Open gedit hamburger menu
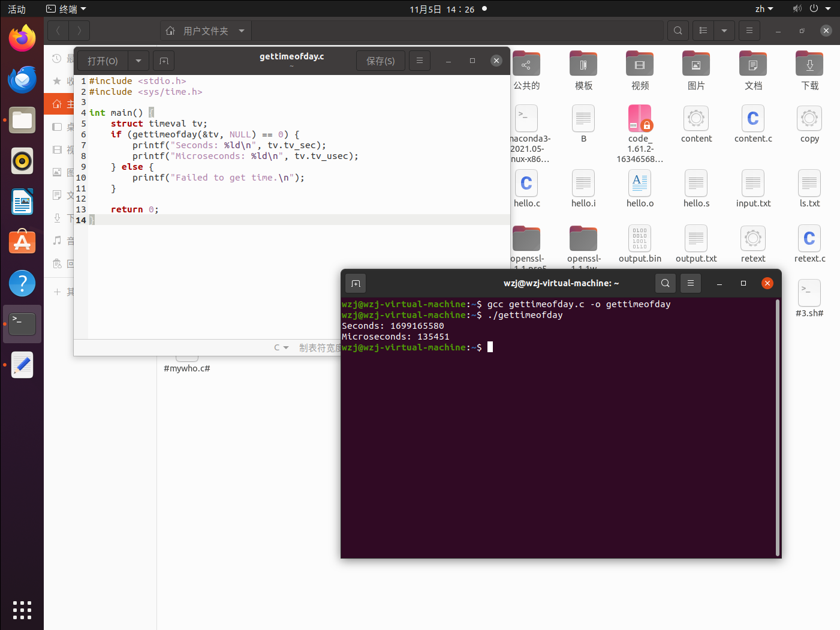Screen dimensions: 840x630 click(x=420, y=61)
